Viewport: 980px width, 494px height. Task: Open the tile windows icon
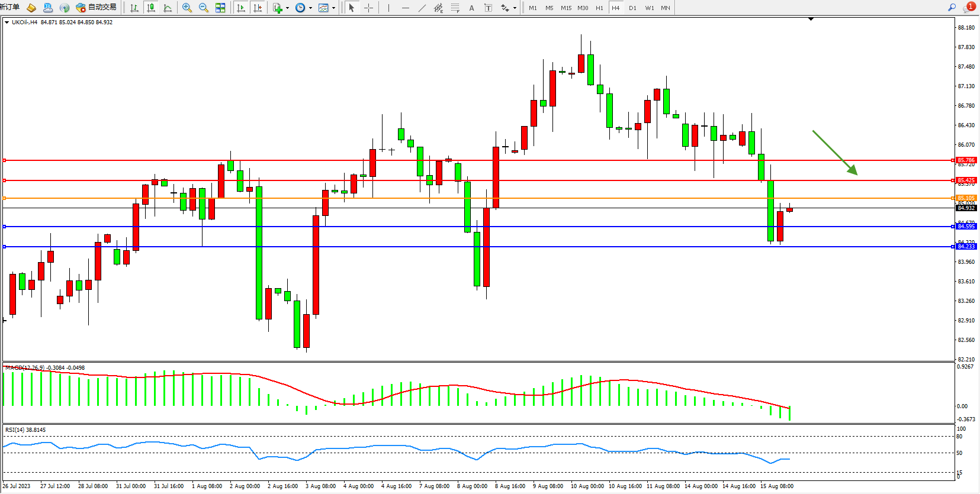pyautogui.click(x=220, y=8)
